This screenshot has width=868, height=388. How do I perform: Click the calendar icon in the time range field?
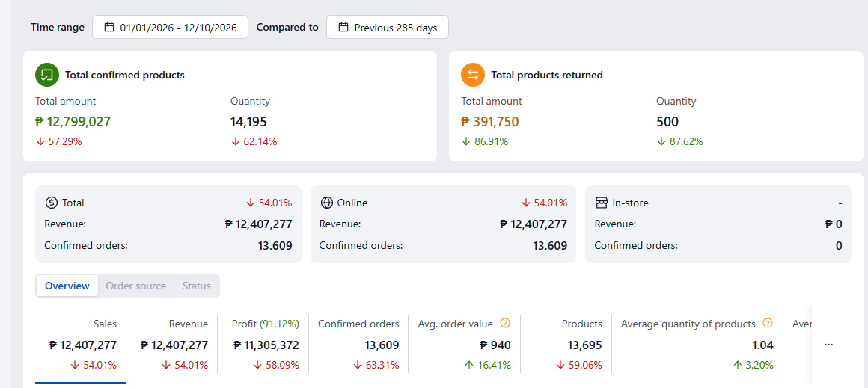point(109,27)
